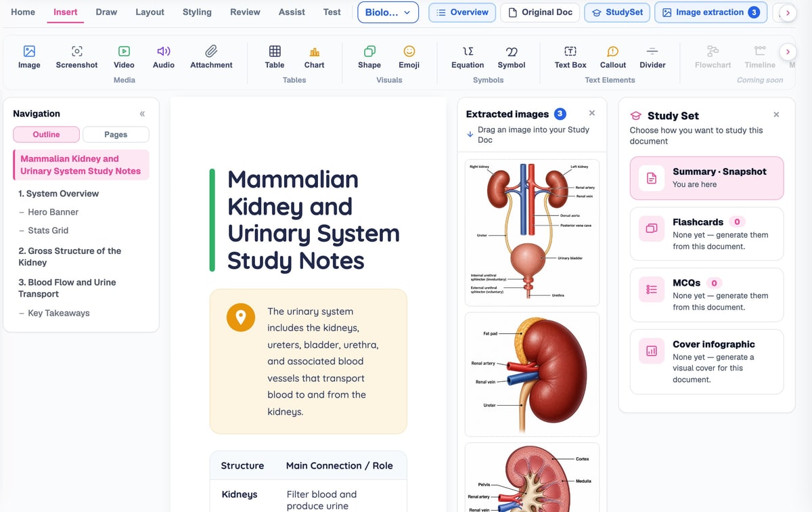Insert an Image from the Media group
This screenshot has height=512, width=812.
pos(29,57)
